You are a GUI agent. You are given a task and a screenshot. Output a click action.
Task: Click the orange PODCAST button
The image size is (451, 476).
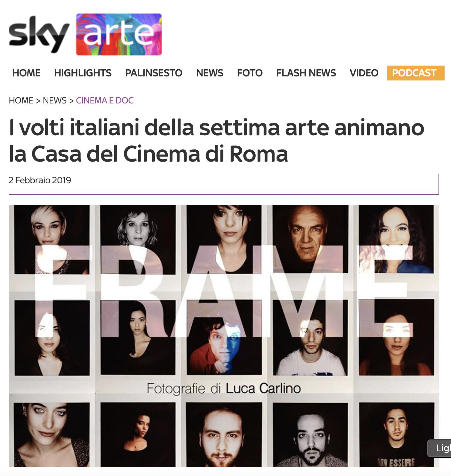pos(416,73)
